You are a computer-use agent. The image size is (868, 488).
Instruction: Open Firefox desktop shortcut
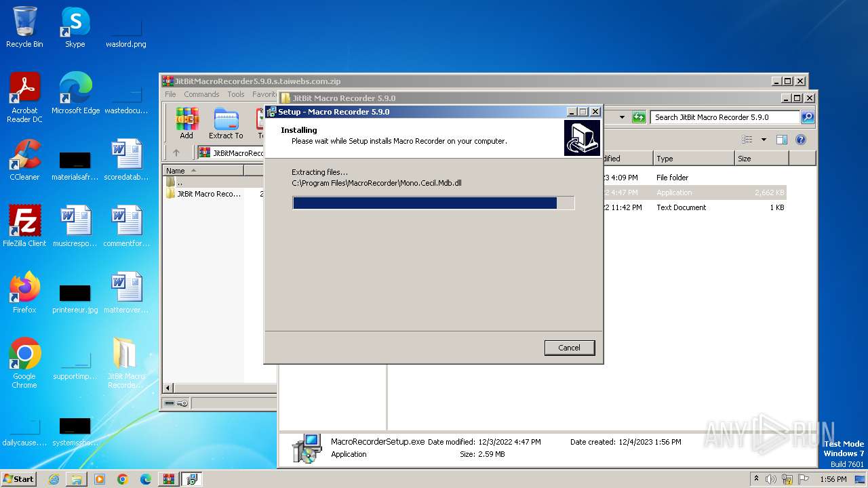24,293
